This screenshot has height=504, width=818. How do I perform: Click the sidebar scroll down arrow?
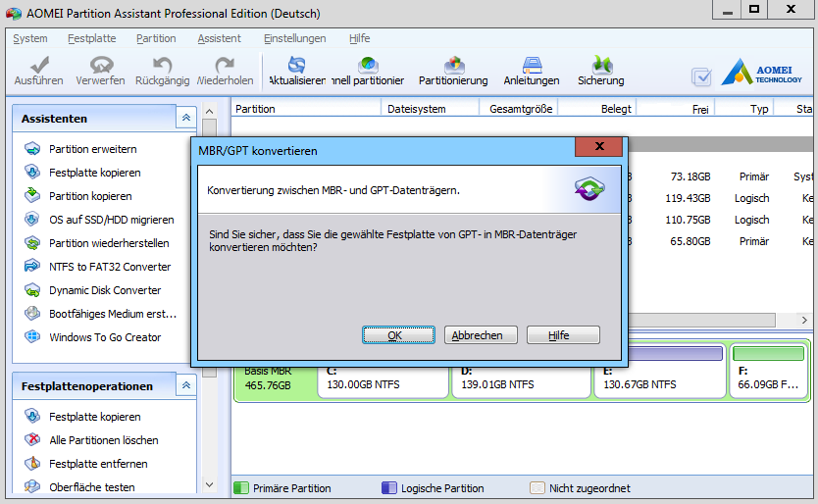209,484
